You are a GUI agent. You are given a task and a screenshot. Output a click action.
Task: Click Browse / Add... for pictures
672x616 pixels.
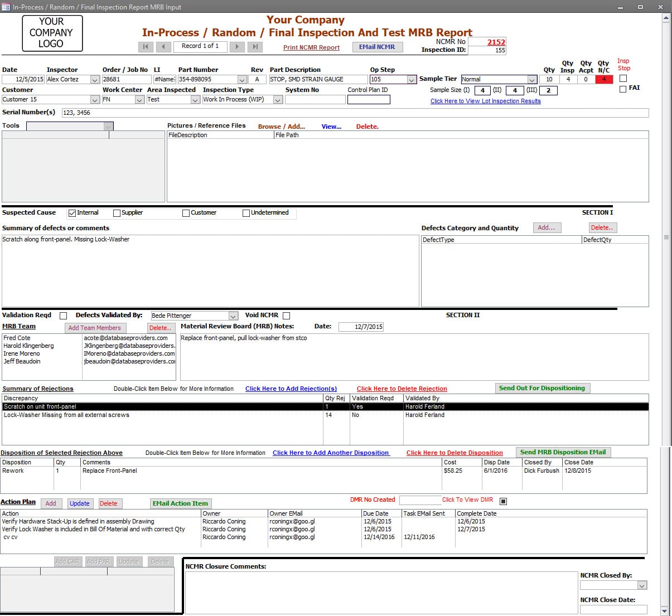point(282,127)
